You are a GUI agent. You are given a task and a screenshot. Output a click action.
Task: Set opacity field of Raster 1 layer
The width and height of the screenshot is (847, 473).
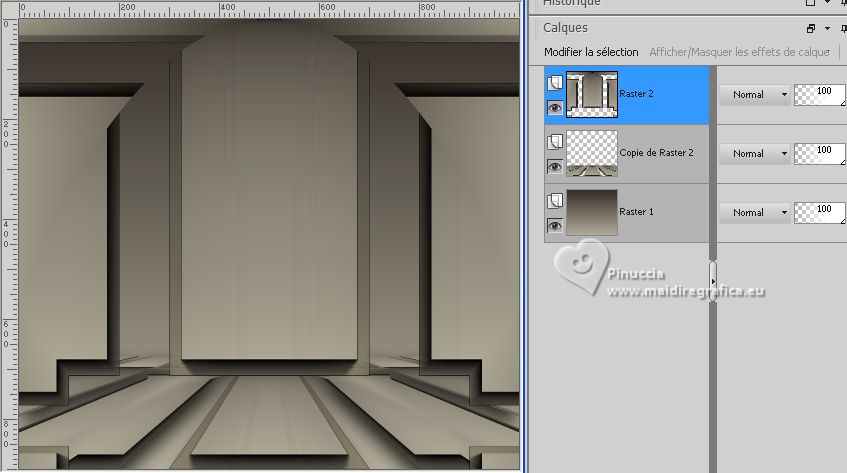[820, 212]
